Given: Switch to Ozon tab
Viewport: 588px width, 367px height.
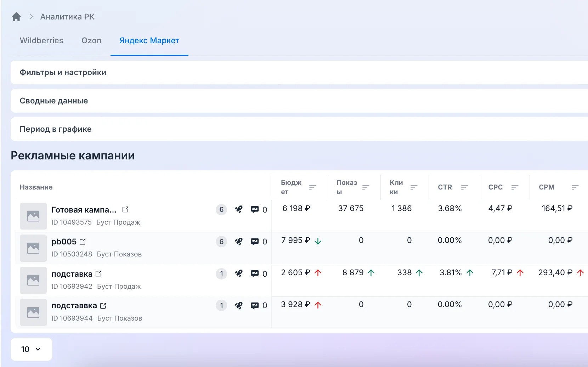Looking at the screenshot, I should click(91, 40).
